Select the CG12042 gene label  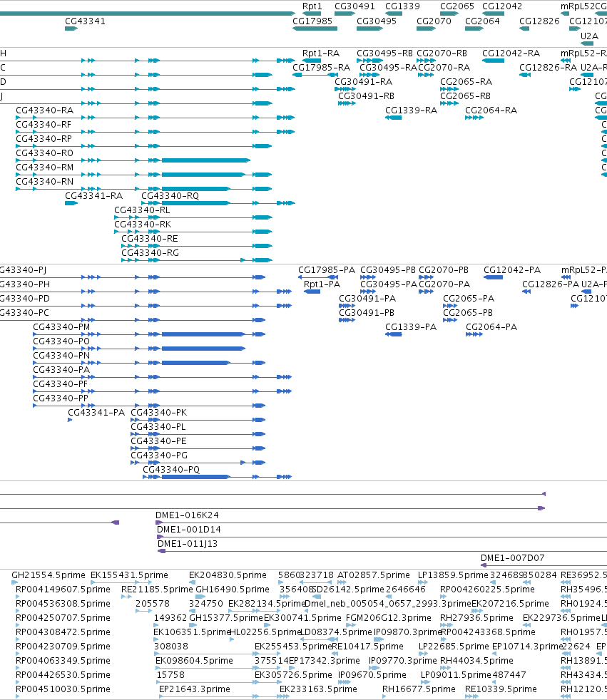(x=502, y=6)
